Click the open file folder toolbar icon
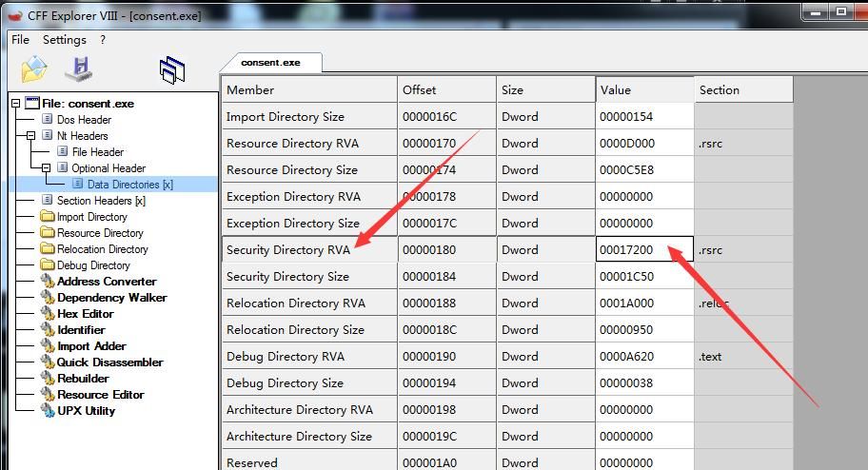Image resolution: width=868 pixels, height=470 pixels. click(33, 69)
